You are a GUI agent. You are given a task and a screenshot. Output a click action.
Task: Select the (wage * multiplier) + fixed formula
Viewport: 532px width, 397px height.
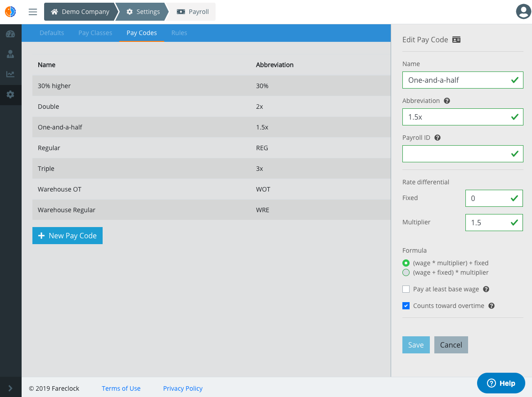(406, 263)
